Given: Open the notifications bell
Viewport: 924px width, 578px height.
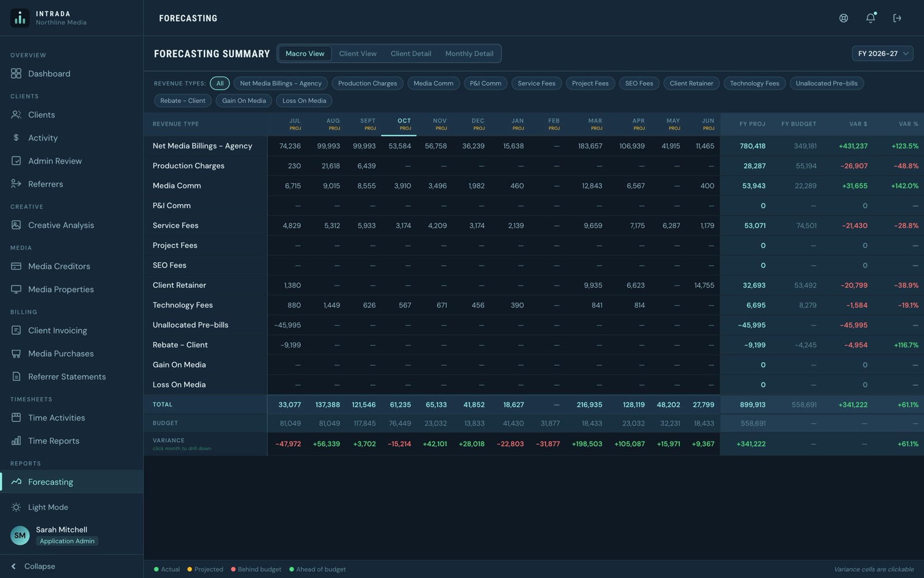Looking at the screenshot, I should (x=870, y=18).
